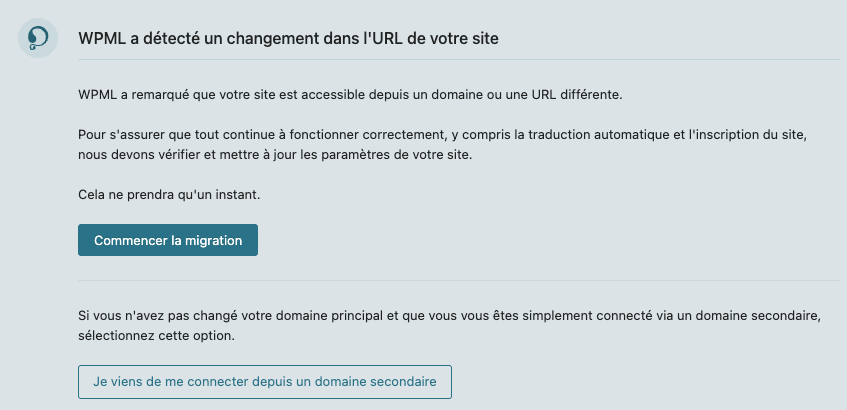Click the WPML headset logo icon
The width and height of the screenshot is (847, 410).
coord(38,38)
